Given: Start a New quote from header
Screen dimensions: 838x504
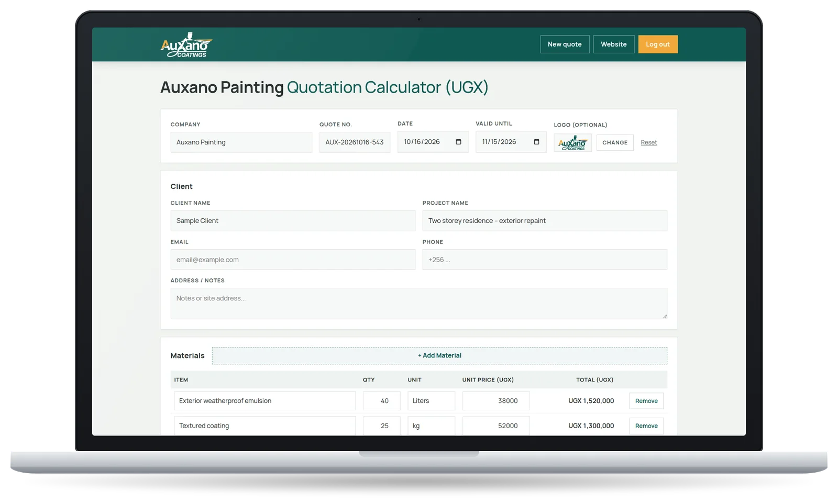Looking at the screenshot, I should point(565,44).
